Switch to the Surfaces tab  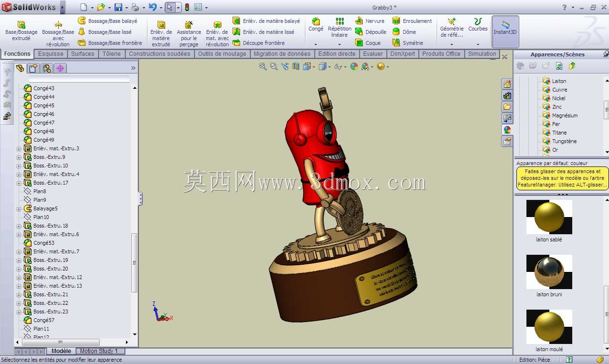(x=83, y=54)
